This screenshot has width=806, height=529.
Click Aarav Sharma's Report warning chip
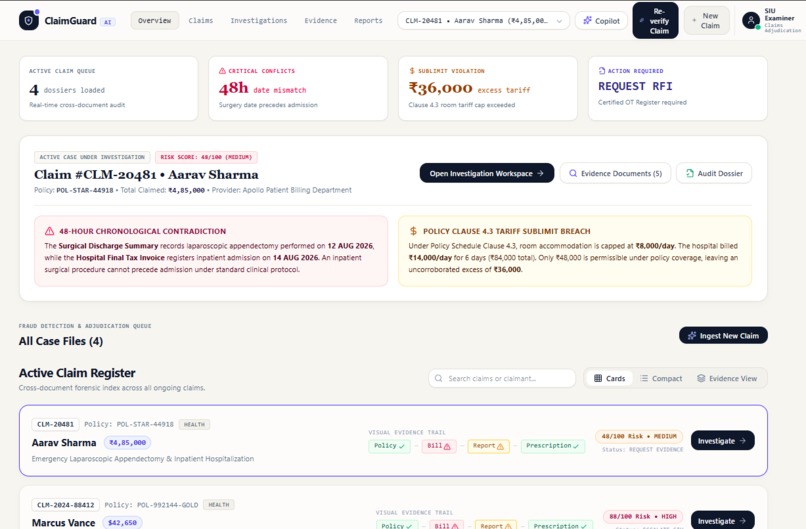pos(488,446)
